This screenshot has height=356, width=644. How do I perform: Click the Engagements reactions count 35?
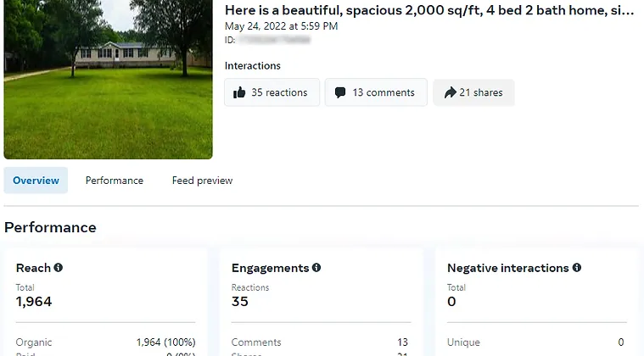pyautogui.click(x=240, y=301)
